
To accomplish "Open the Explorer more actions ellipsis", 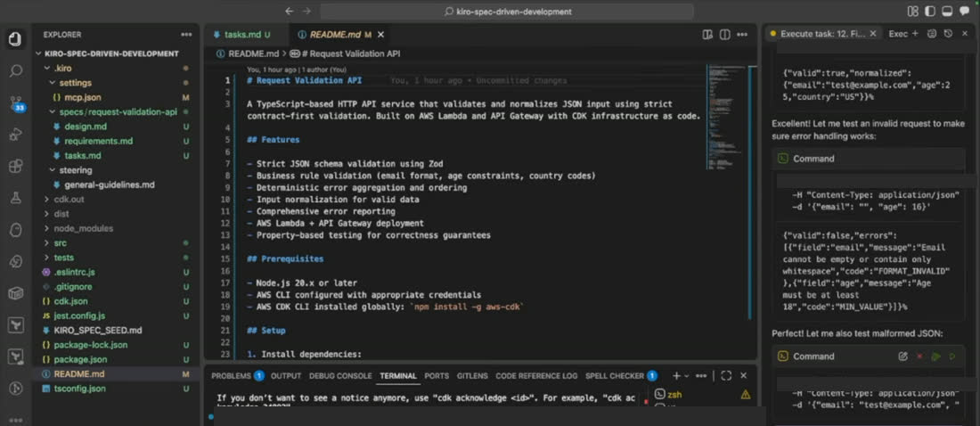I will [186, 35].
